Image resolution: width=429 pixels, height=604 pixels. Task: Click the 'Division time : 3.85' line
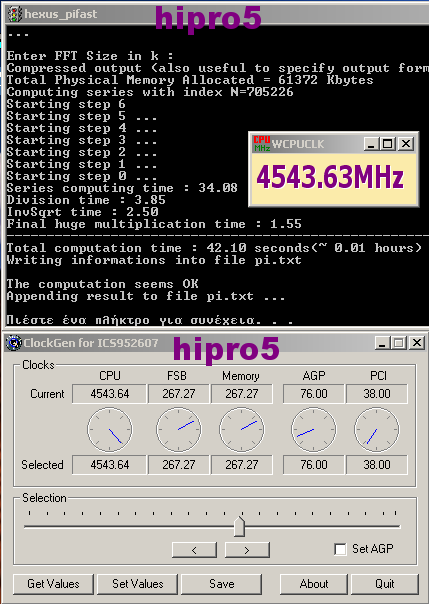coord(86,200)
